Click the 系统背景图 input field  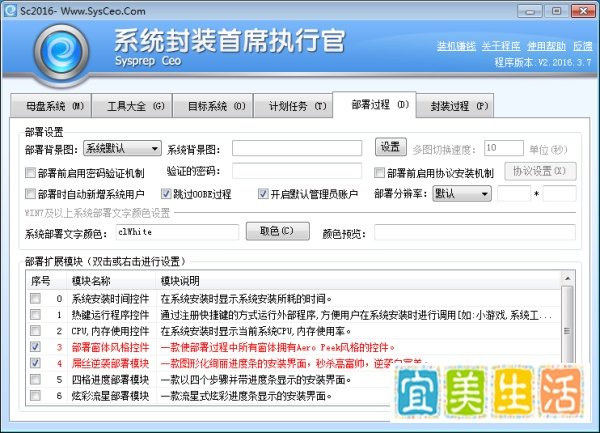(x=297, y=148)
